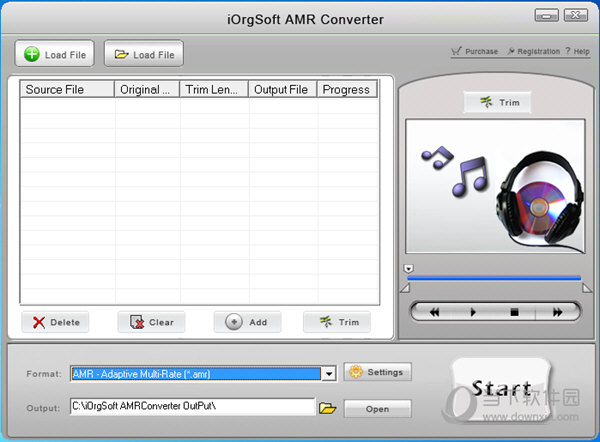Click the right trim end marker triangle
600x442 pixels.
587,288
